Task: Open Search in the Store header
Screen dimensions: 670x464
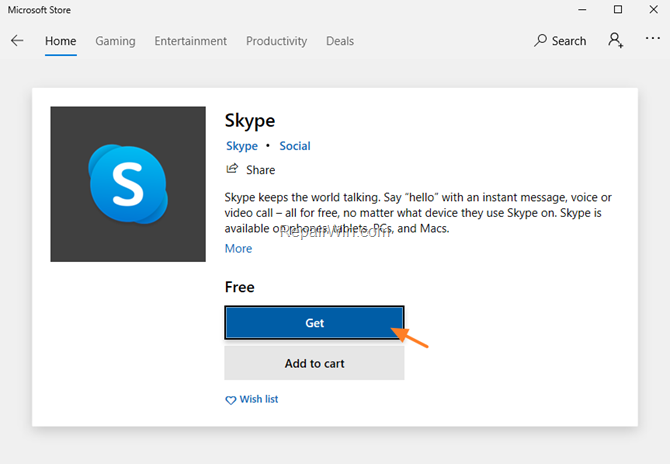Action: 560,41
